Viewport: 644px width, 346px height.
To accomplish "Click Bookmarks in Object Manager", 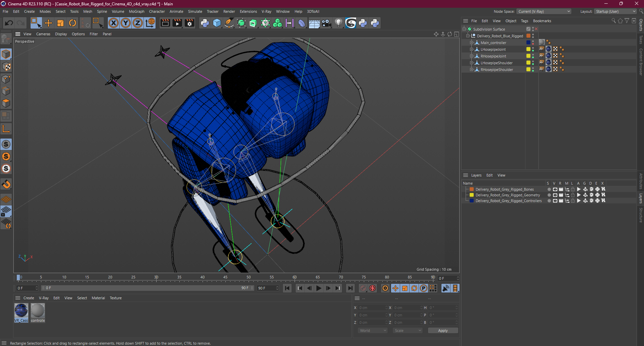I will [x=542, y=21].
